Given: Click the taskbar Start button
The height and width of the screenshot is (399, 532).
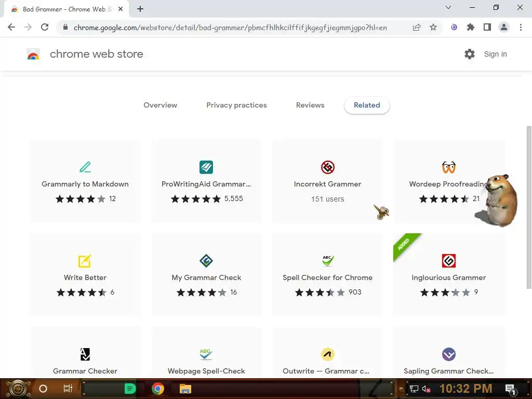Looking at the screenshot, I should click(x=18, y=389).
